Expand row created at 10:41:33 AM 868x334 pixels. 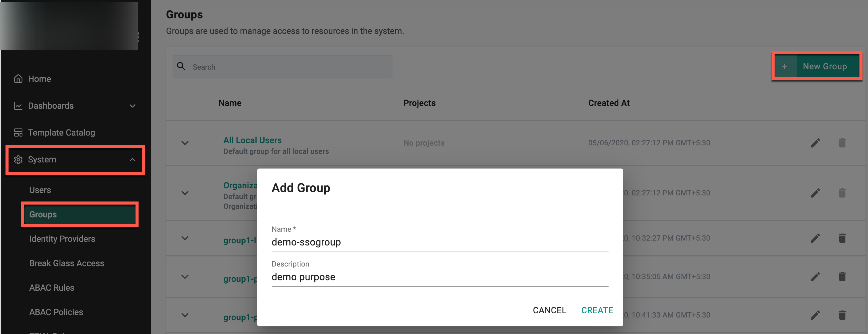(x=185, y=315)
